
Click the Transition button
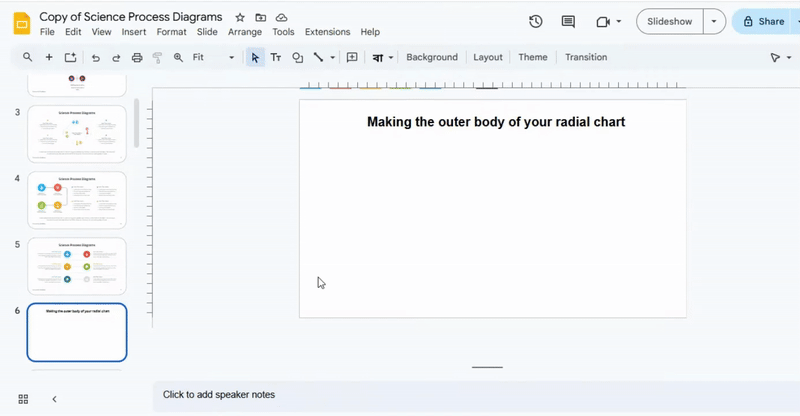585,57
